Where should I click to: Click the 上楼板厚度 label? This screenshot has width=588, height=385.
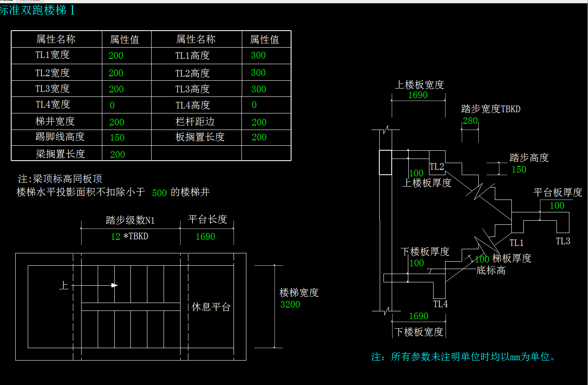[427, 183]
